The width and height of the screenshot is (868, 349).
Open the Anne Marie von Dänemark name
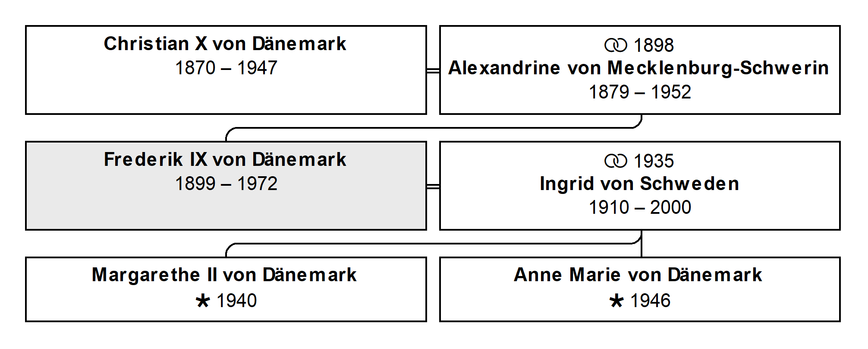pyautogui.click(x=638, y=275)
